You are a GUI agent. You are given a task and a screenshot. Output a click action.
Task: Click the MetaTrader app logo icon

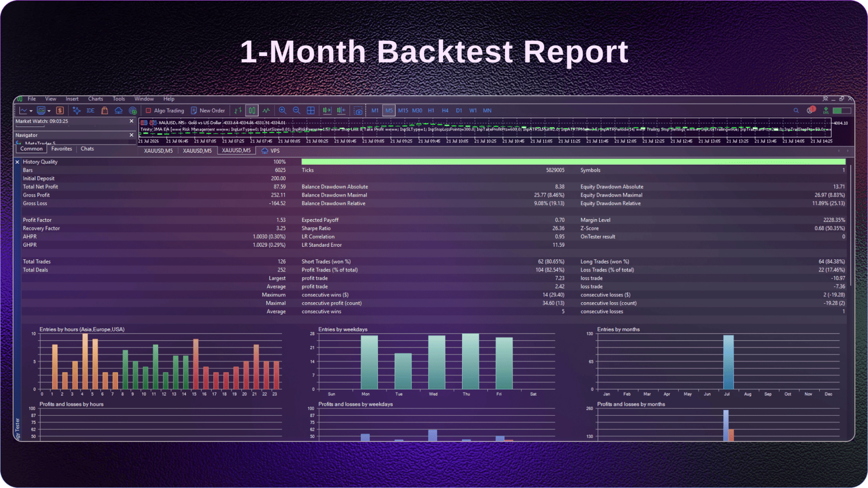[x=19, y=99]
